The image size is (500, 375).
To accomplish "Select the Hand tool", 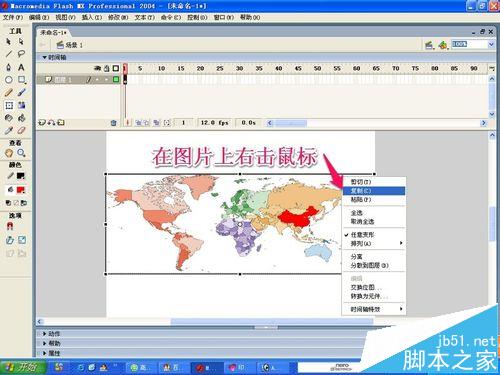I will (x=9, y=153).
